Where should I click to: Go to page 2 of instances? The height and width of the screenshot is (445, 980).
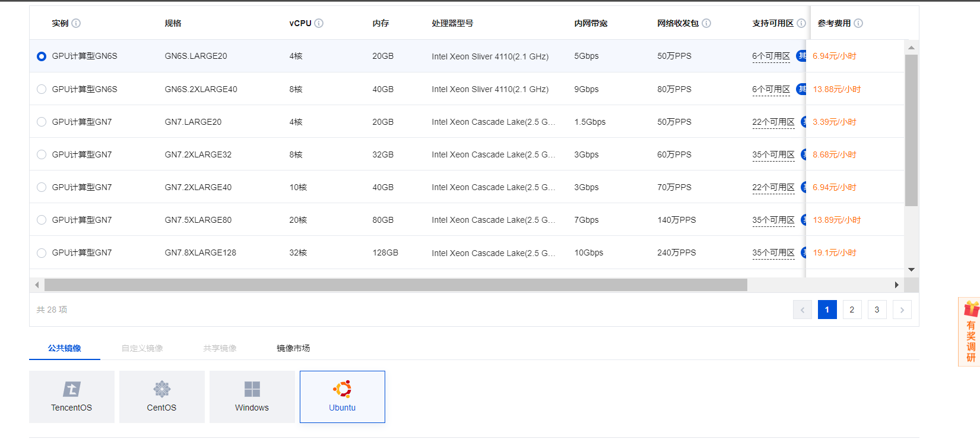point(852,310)
